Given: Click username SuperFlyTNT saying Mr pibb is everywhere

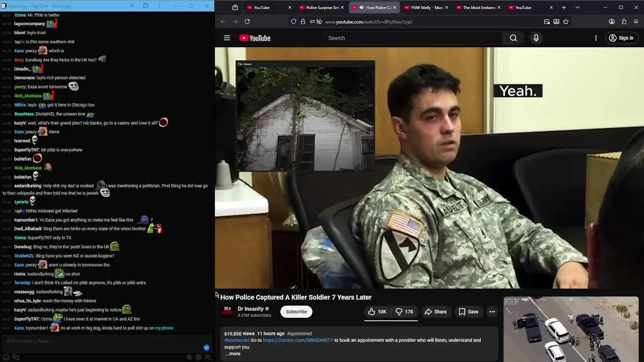Looking at the screenshot, I should pos(27,150).
